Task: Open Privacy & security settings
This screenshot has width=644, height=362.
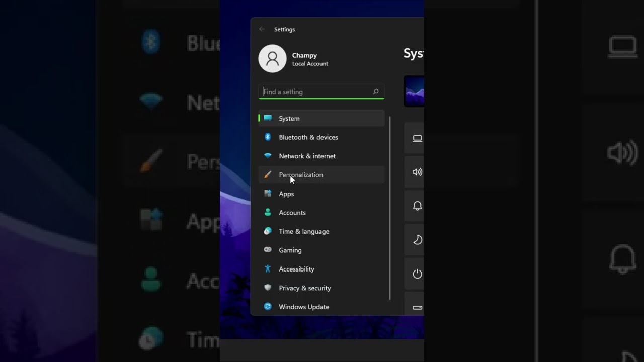Action: [321, 288]
